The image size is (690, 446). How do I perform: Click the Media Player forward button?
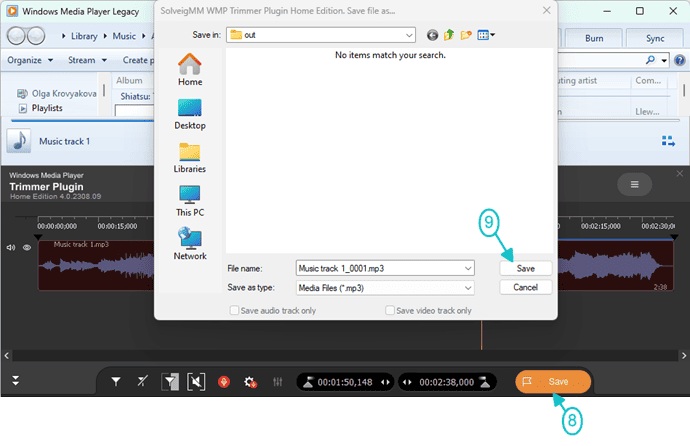coord(36,36)
